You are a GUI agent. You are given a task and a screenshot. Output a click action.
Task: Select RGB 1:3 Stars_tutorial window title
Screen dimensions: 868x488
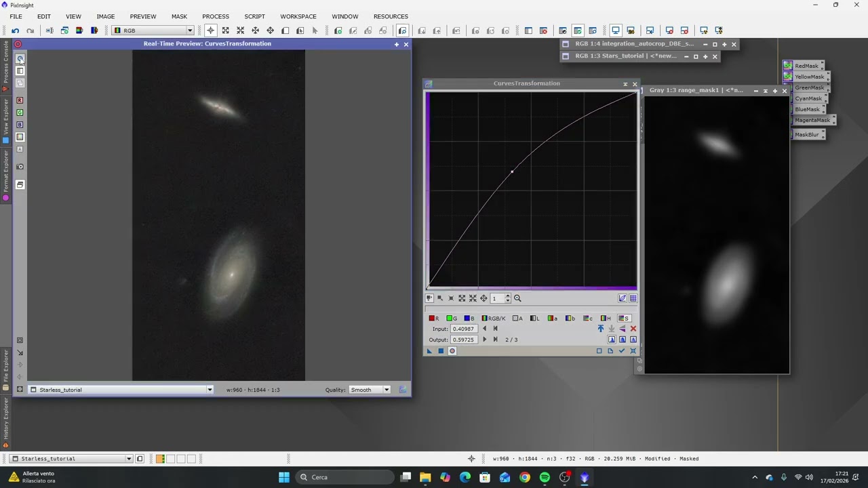(x=626, y=56)
